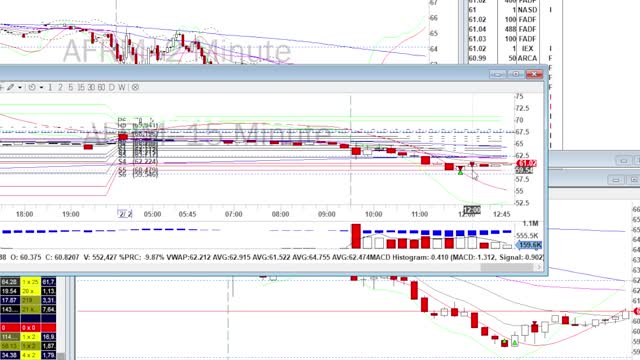Click the 2/2 date axis label

(x=125, y=214)
